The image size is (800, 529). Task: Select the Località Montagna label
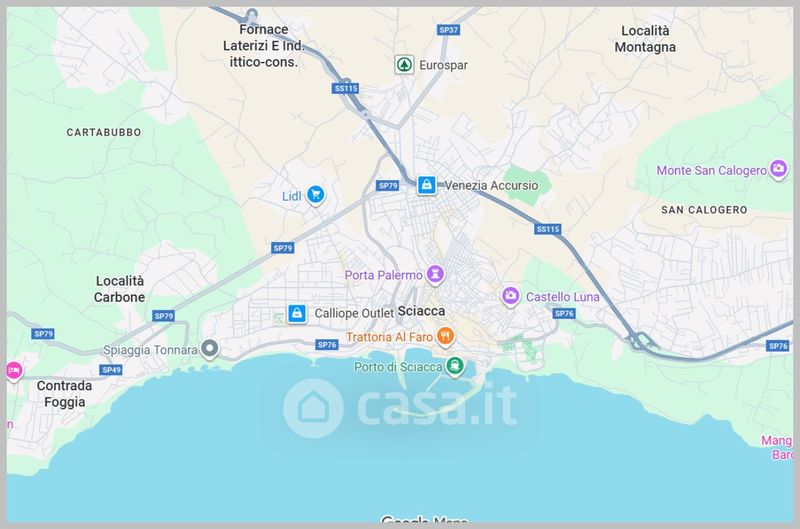pos(645,39)
